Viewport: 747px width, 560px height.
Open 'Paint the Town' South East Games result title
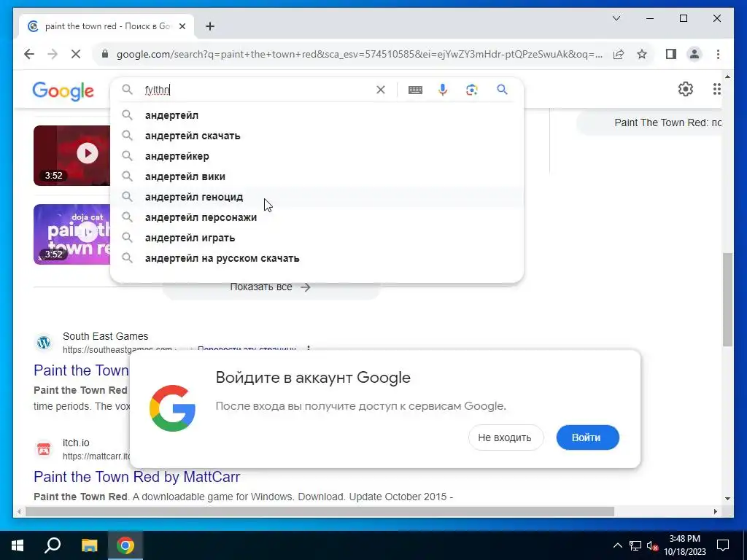81,370
